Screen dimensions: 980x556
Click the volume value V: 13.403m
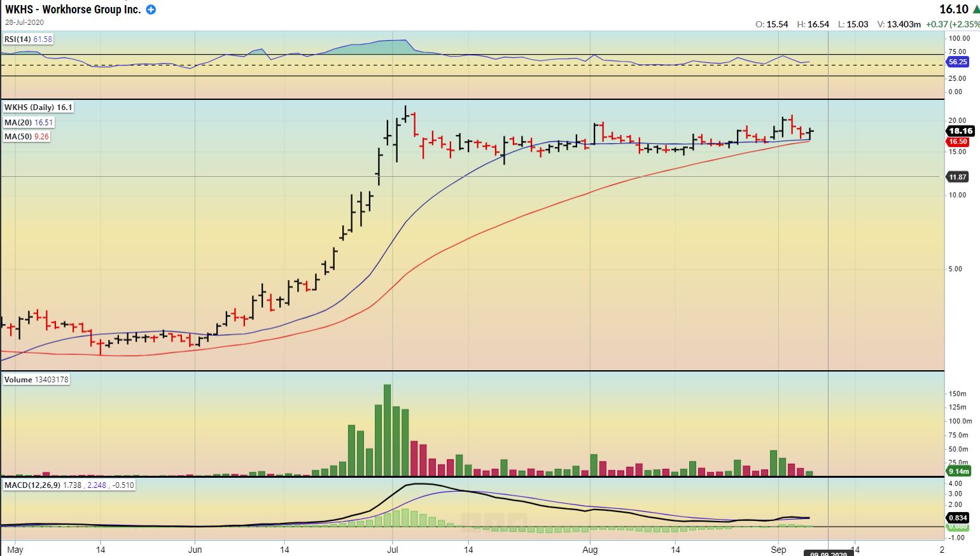point(899,24)
